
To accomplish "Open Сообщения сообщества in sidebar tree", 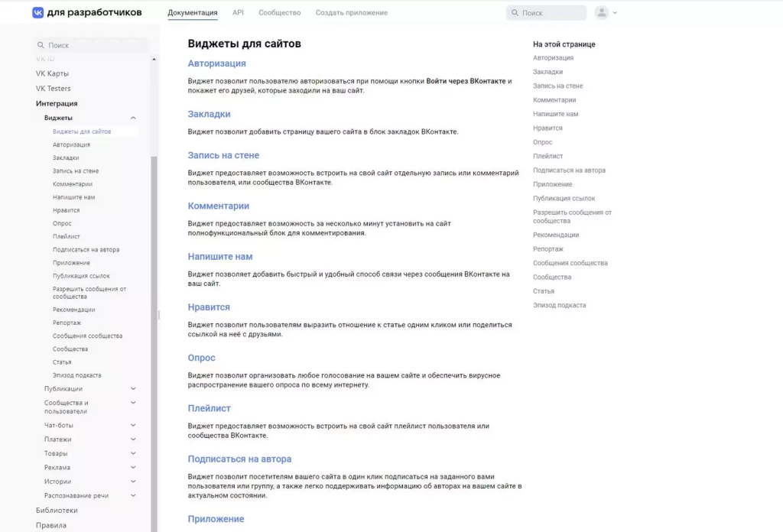I will [x=87, y=336].
